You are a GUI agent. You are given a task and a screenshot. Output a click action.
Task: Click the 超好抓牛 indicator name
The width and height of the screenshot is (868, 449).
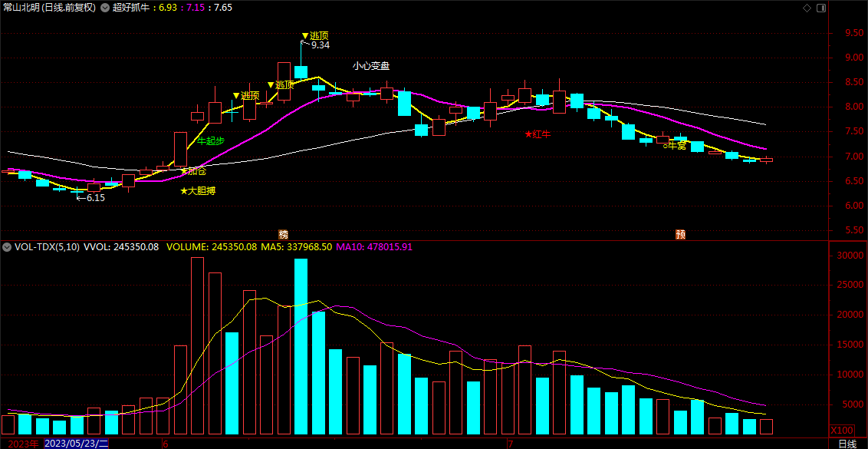tap(132, 8)
